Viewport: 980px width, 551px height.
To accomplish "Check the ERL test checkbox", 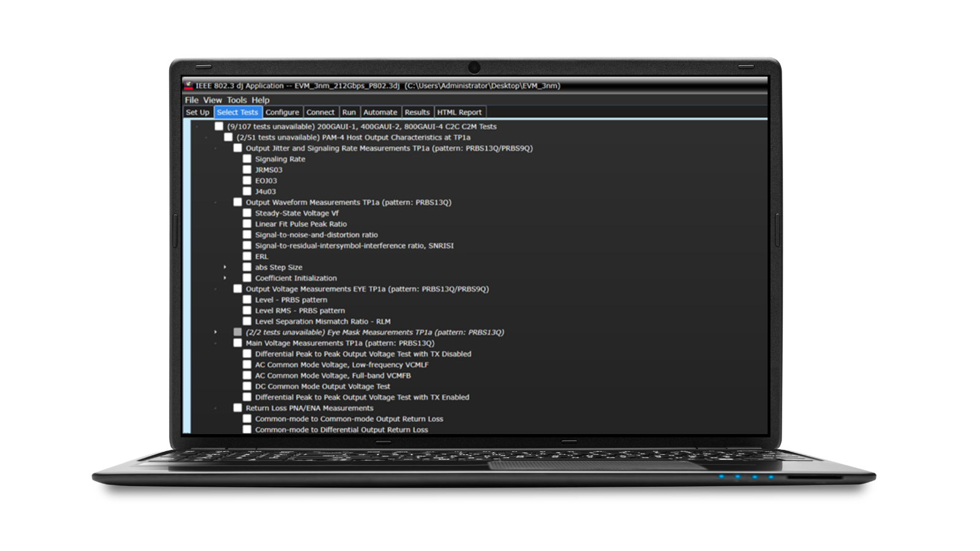I will click(x=247, y=256).
